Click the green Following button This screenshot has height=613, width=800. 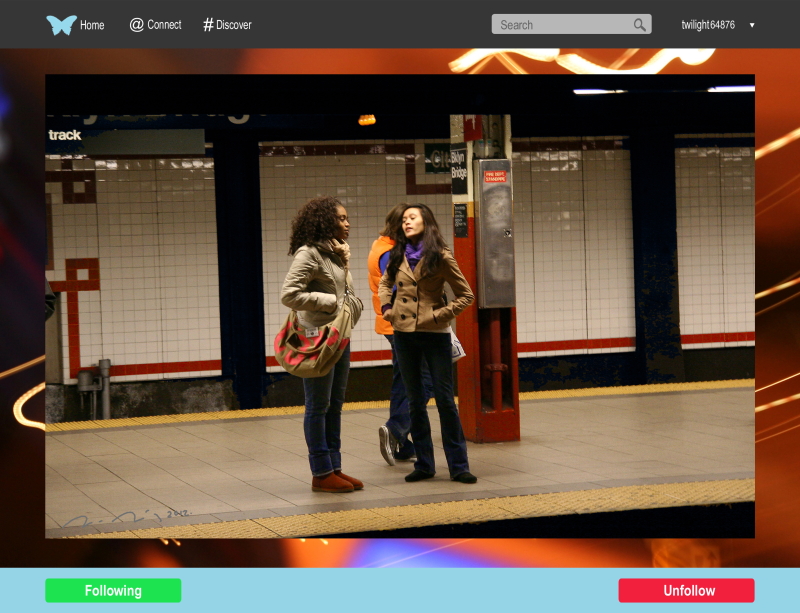coord(113,591)
